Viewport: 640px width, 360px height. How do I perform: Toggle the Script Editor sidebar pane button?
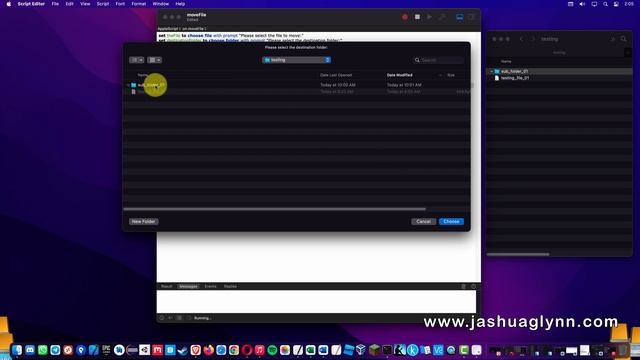click(x=471, y=17)
